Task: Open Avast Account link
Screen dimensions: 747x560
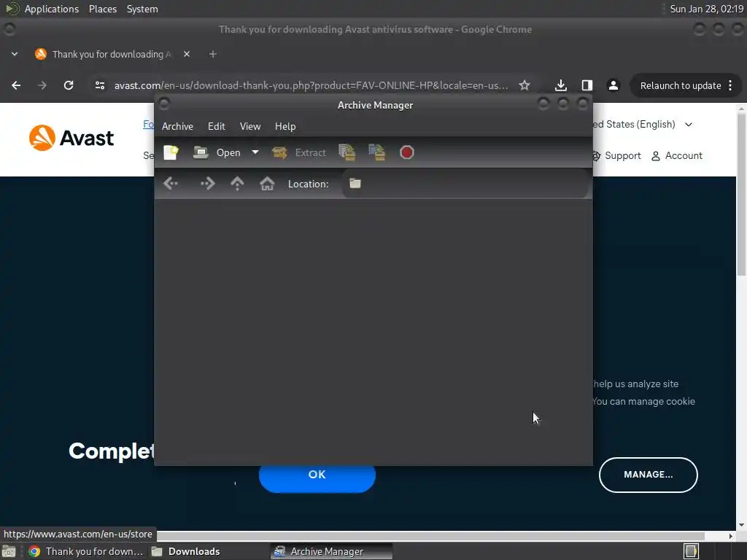Action: (676, 156)
